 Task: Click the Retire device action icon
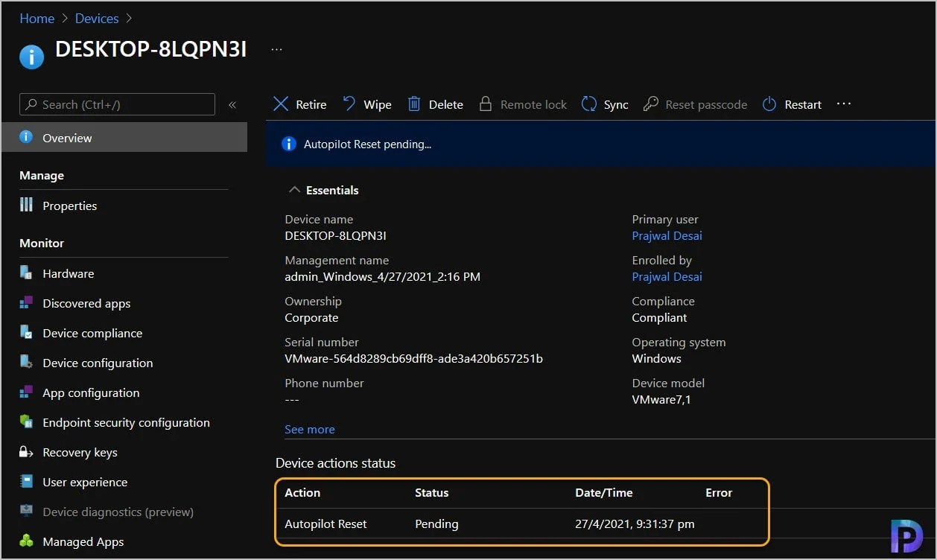click(281, 104)
